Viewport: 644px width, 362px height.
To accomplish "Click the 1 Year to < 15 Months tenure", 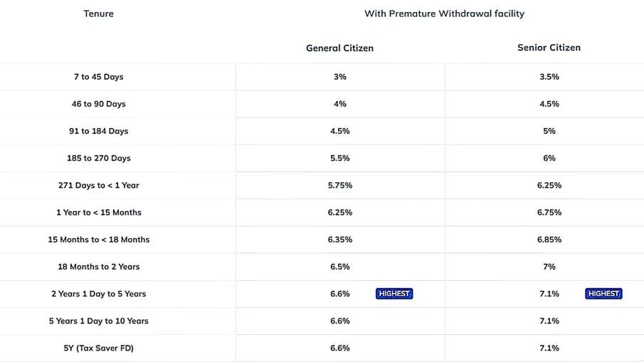I will (x=98, y=213).
